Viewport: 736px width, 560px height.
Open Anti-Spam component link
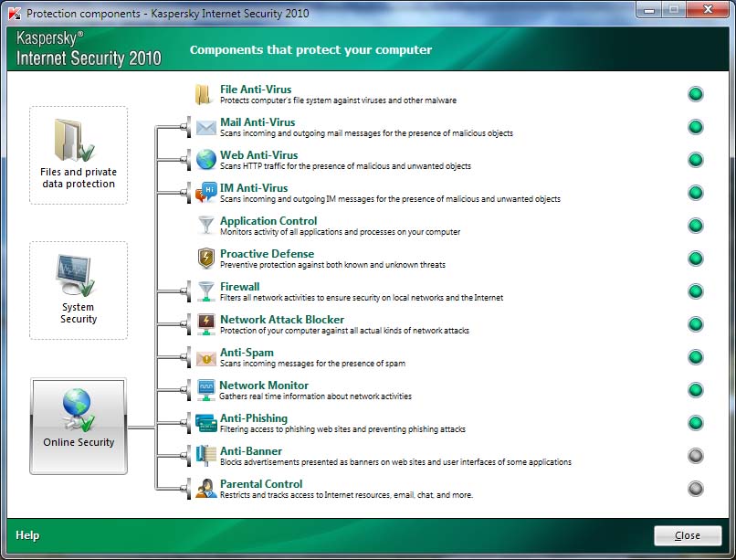tap(247, 353)
